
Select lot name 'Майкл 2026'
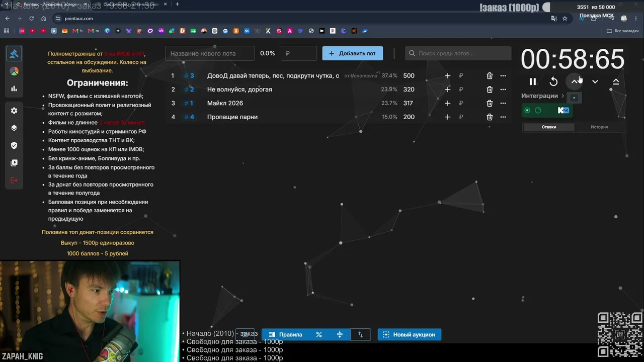[x=225, y=103]
